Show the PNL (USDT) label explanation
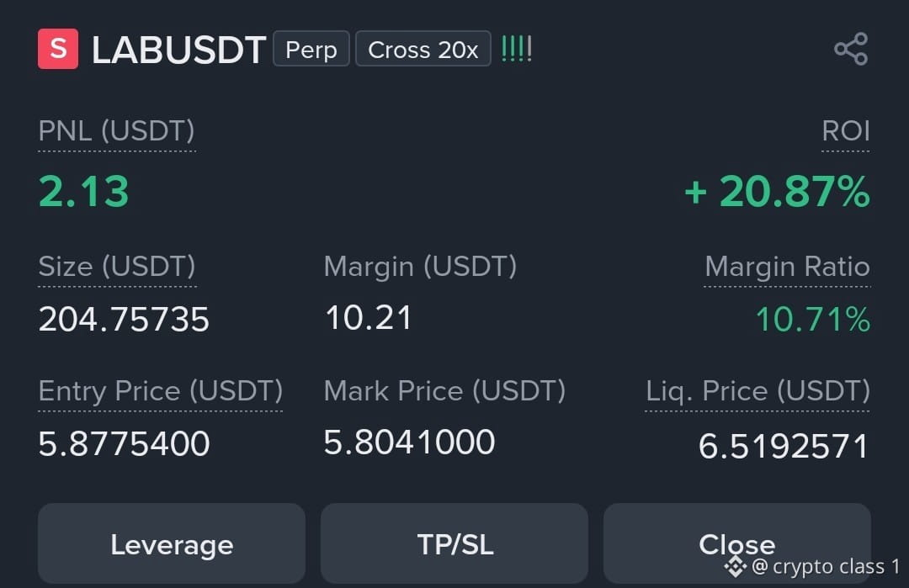The height and width of the screenshot is (588, 909). click(x=116, y=131)
